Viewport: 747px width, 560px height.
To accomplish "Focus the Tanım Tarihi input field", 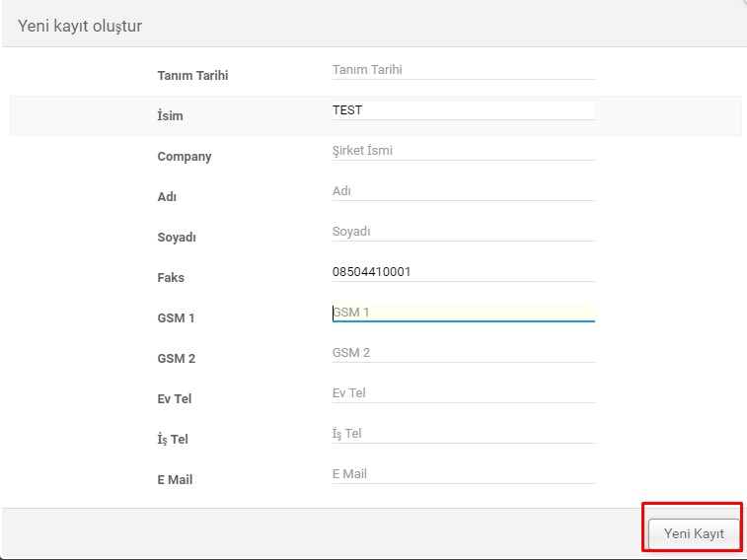I will point(463,70).
